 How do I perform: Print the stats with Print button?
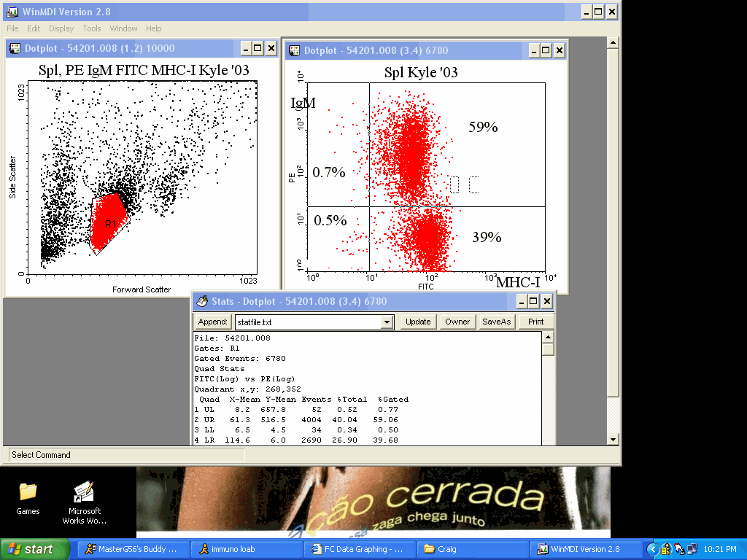pos(536,322)
